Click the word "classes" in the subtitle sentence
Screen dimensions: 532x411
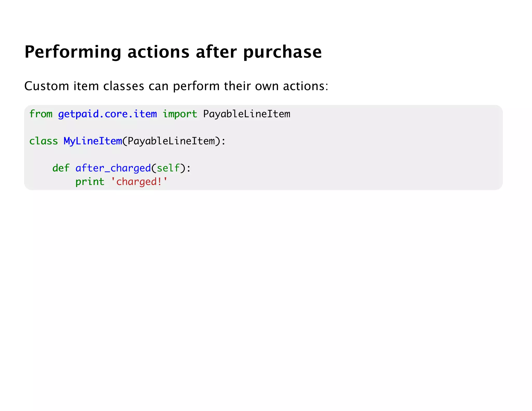pyautogui.click(x=123, y=86)
